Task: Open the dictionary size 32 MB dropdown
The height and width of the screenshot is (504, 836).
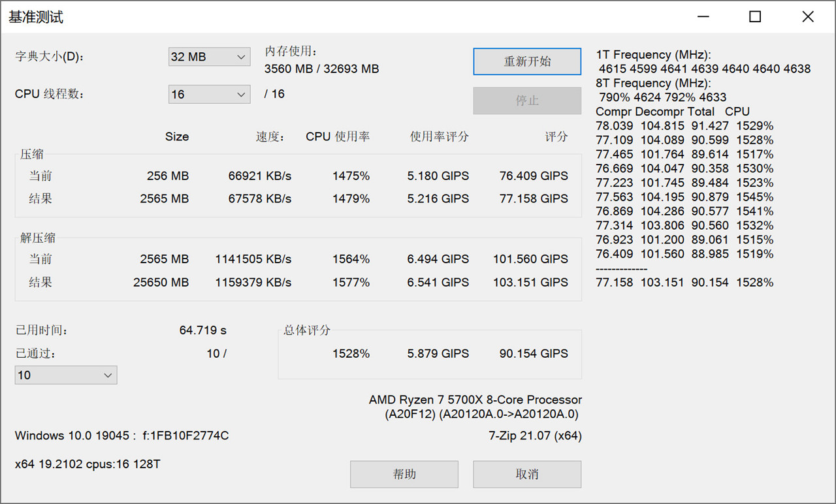Action: point(209,57)
